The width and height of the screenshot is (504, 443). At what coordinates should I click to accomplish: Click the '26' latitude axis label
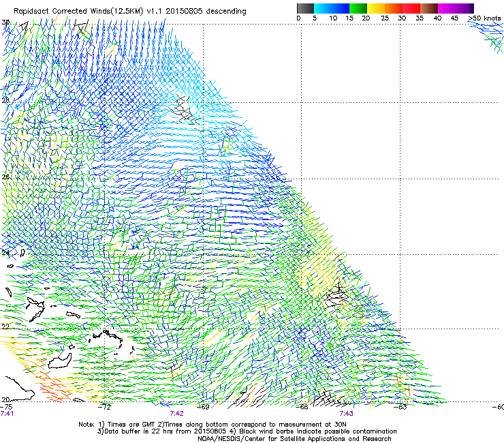tap(5, 177)
